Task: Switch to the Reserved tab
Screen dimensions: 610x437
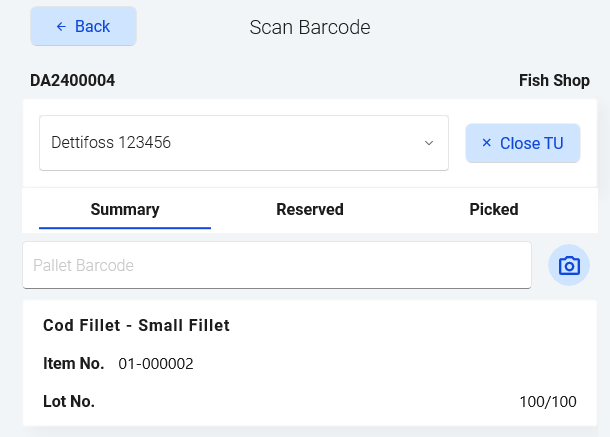Action: click(x=310, y=210)
